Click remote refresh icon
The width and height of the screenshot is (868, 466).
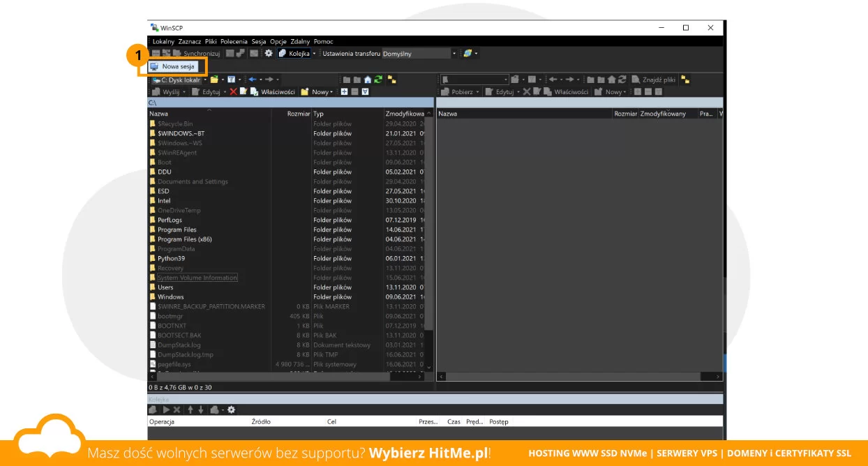(622, 80)
